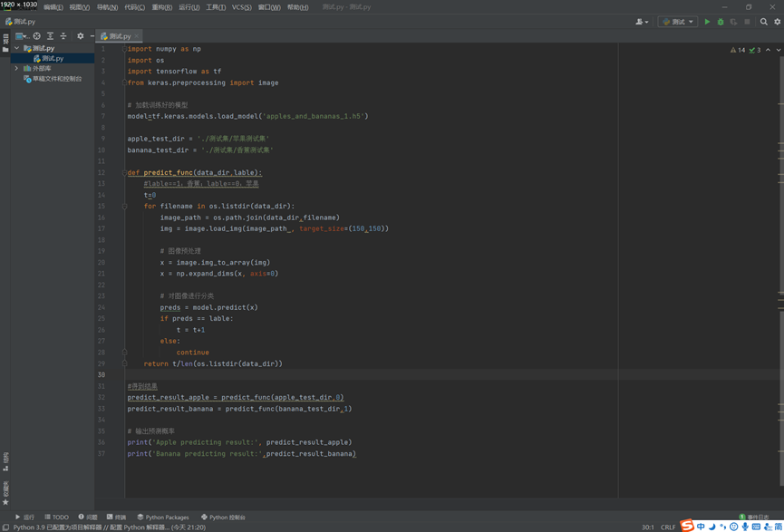Toggle tool window bars icon in status bar
The width and height of the screenshot is (784, 532).
(5, 527)
